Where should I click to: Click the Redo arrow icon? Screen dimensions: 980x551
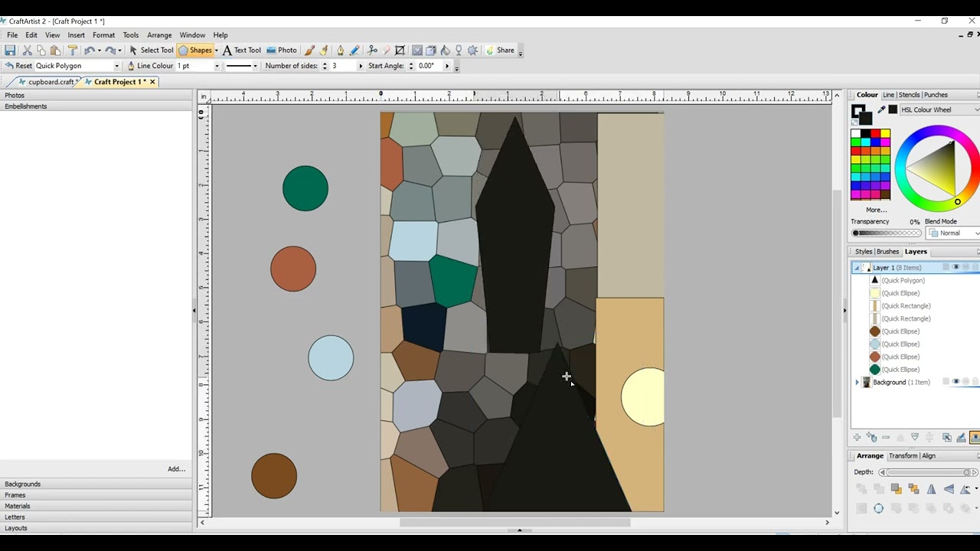[x=110, y=51]
